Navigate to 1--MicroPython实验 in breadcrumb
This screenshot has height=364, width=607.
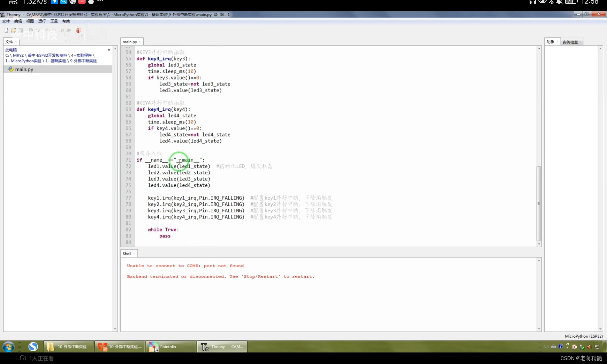(x=23, y=61)
